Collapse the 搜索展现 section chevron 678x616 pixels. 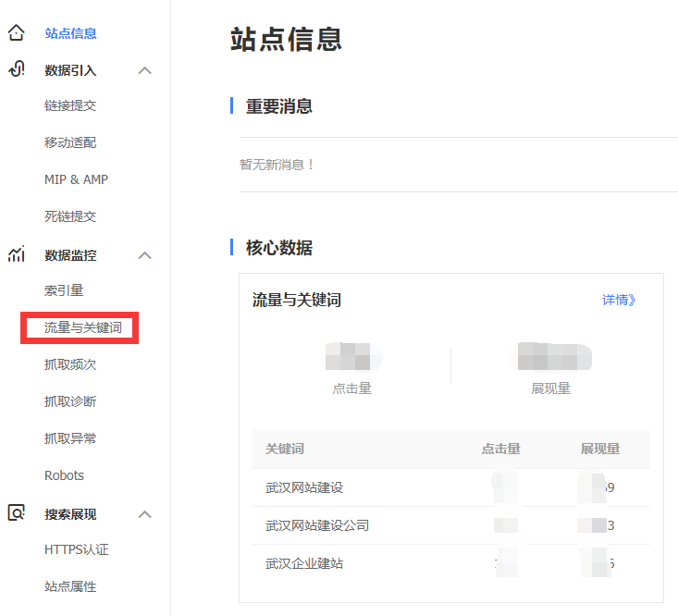pyautogui.click(x=144, y=514)
